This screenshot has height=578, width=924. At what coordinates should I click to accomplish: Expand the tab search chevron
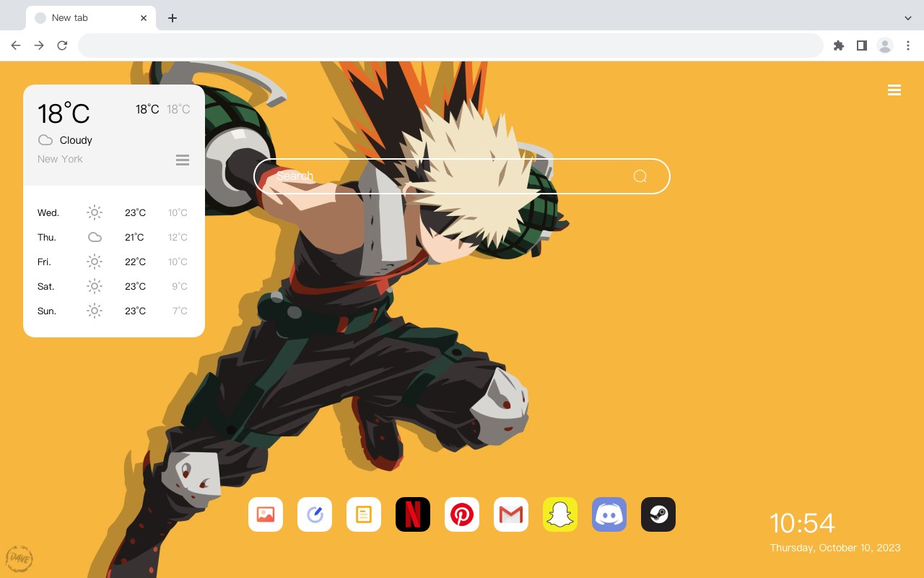[908, 18]
